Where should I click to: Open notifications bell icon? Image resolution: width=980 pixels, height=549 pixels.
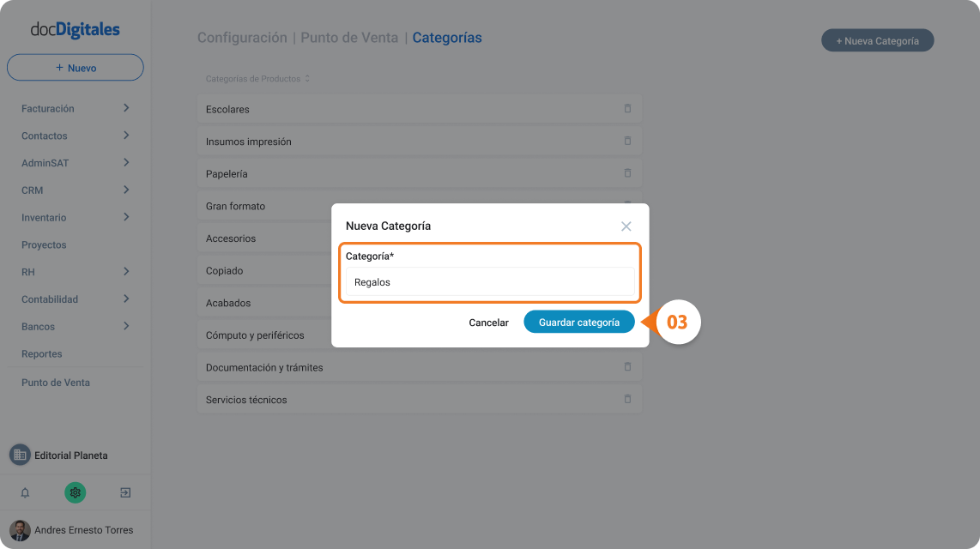point(25,492)
